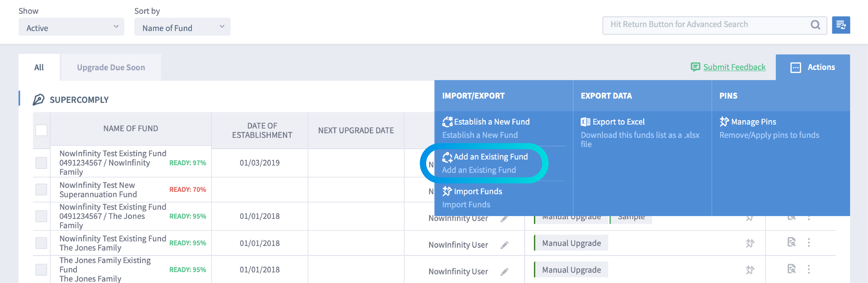Collapse the Actions dropdown menu
The width and height of the screenshot is (868, 283).
[812, 67]
